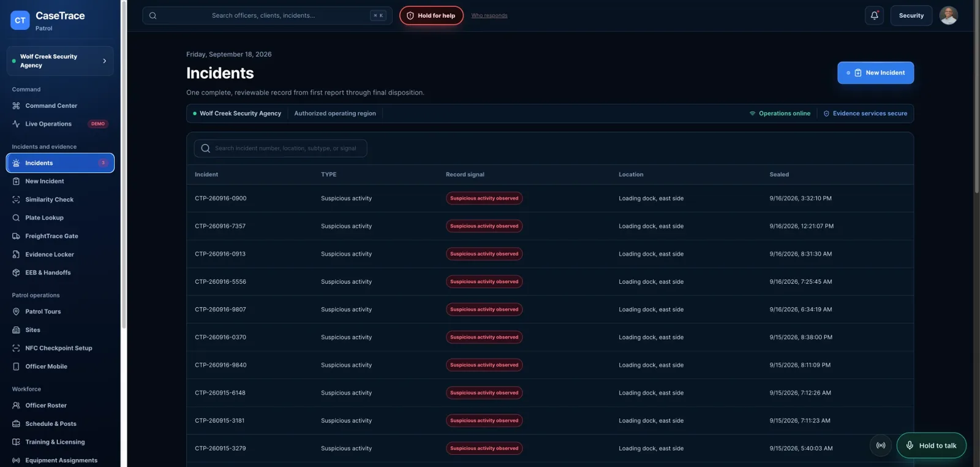Open incident CTP-260916-5556
Image resolution: width=980 pixels, height=467 pixels.
point(550,282)
